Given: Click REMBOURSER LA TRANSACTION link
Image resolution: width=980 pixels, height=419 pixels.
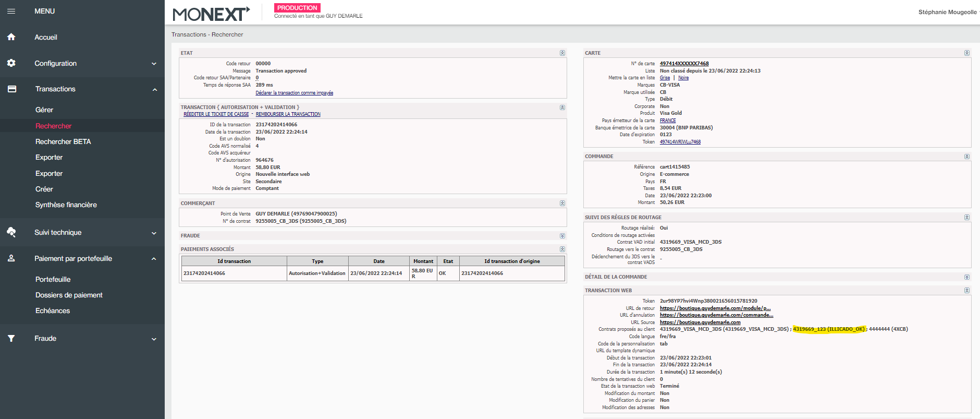Looking at the screenshot, I should click(288, 114).
